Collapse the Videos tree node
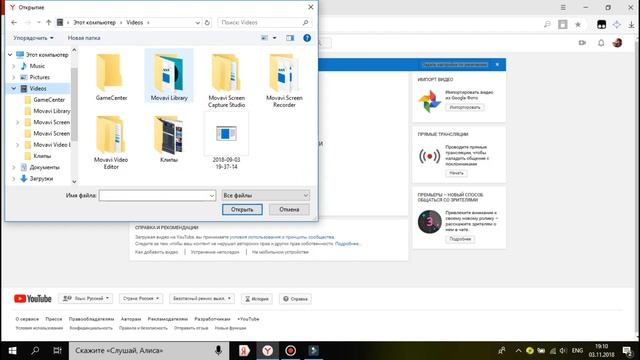The image size is (640, 360). tap(14, 89)
